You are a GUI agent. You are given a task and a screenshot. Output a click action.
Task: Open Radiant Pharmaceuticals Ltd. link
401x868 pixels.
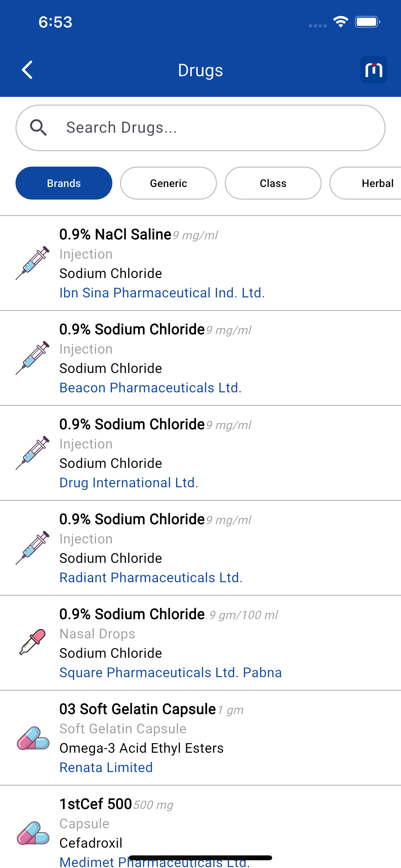pos(151,578)
